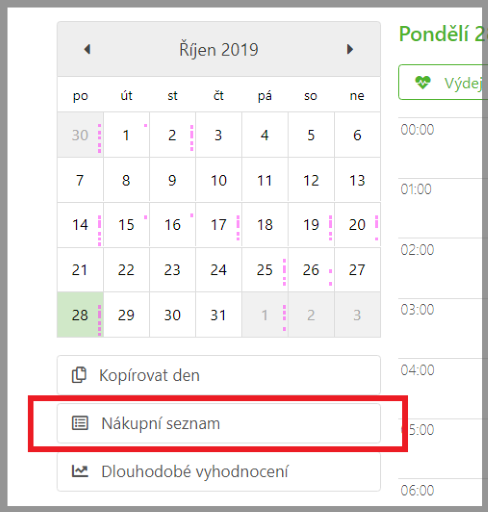Click the green heart pulse icon
This screenshot has width=488, height=512.
click(x=423, y=82)
